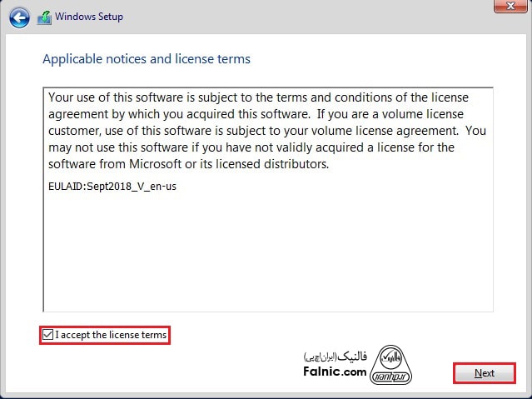Close the Windows Setup window
The height and width of the screenshot is (399, 532).
click(x=509, y=9)
